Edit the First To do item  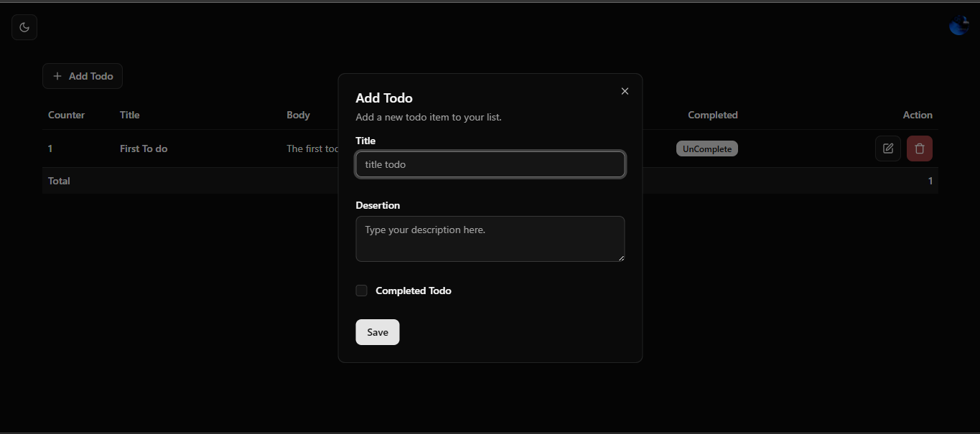tap(887, 148)
